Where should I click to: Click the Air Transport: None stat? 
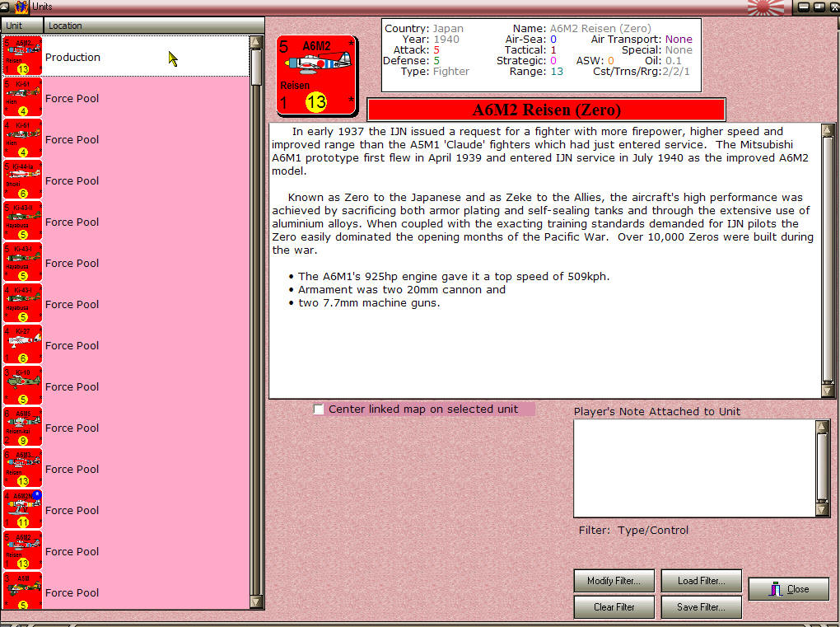pyautogui.click(x=642, y=39)
